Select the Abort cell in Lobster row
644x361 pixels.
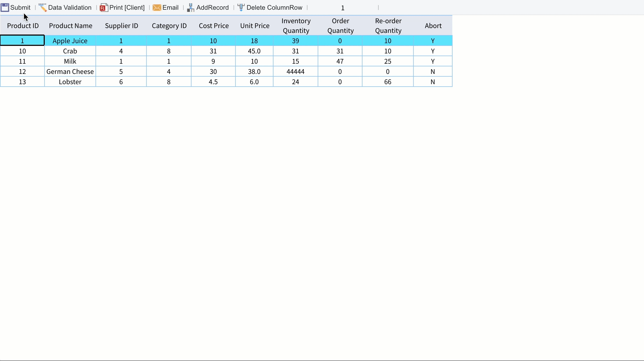[433, 82]
